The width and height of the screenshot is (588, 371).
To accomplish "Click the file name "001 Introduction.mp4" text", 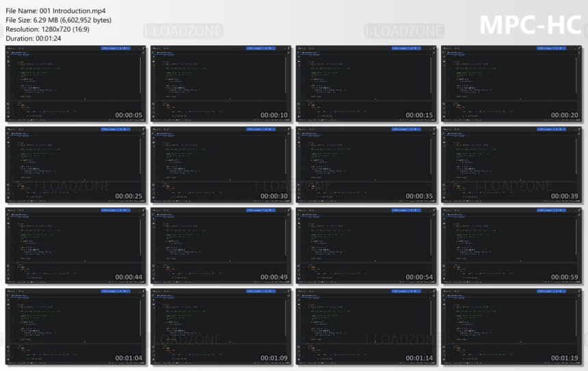I will click(x=72, y=11).
